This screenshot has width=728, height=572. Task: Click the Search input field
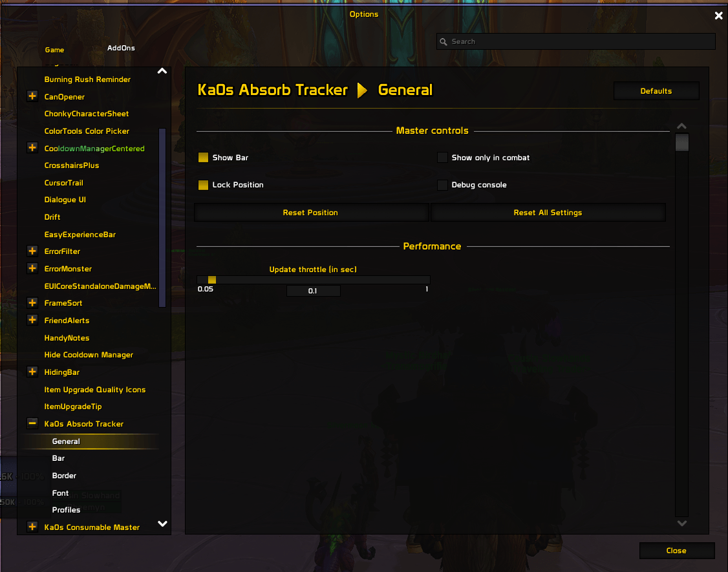pyautogui.click(x=575, y=41)
